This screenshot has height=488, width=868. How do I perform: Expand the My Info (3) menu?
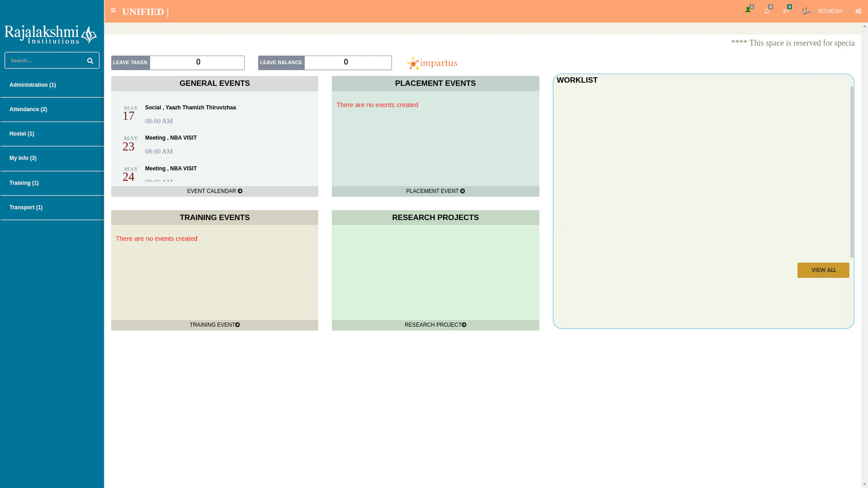[52, 158]
